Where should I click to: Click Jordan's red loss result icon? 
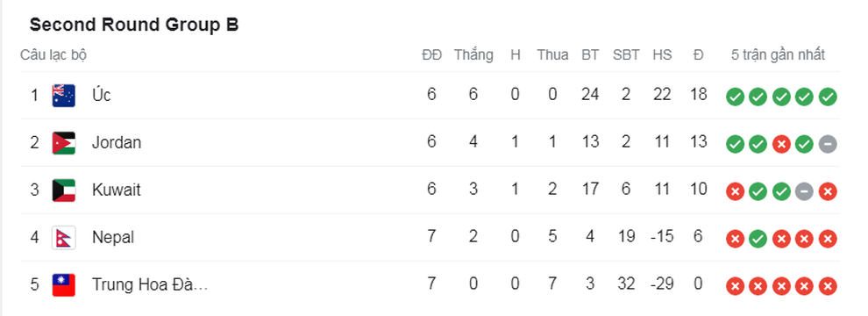tap(781, 144)
